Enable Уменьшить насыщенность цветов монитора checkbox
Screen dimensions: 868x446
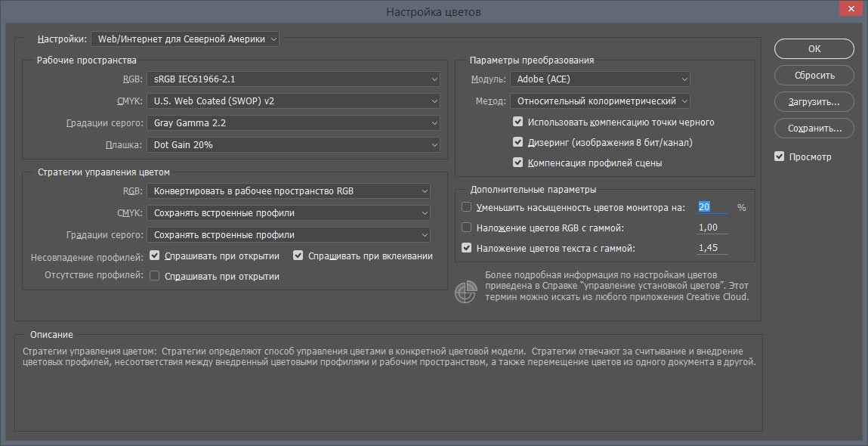466,207
